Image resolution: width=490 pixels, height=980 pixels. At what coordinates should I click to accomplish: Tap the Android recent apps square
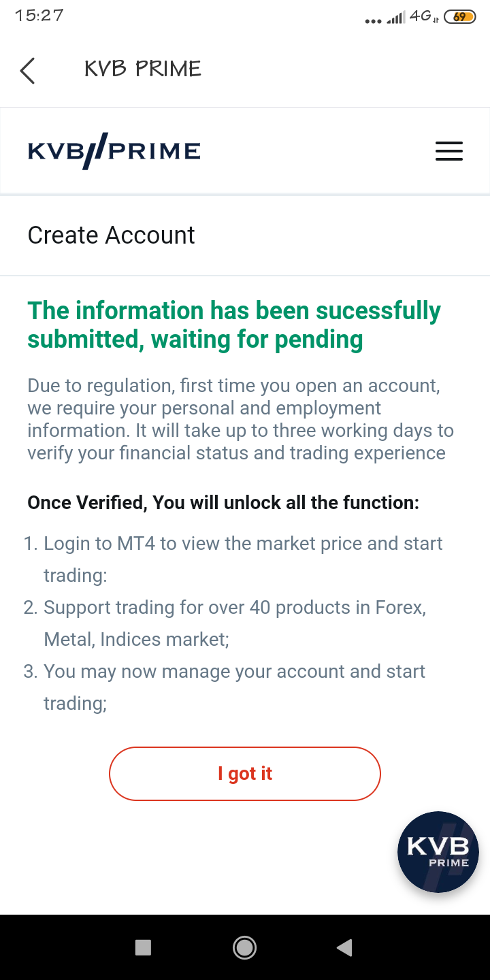(x=143, y=947)
